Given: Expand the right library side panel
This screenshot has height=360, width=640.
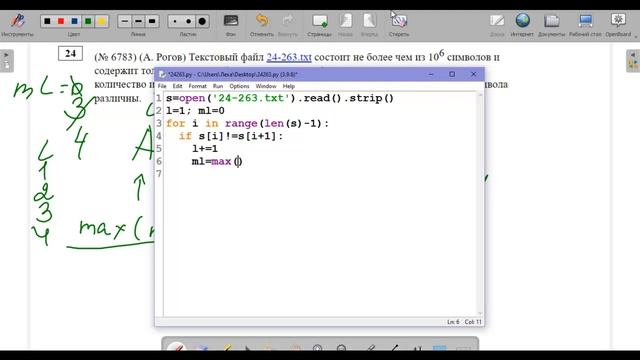Looking at the screenshot, I should pos(633,61).
